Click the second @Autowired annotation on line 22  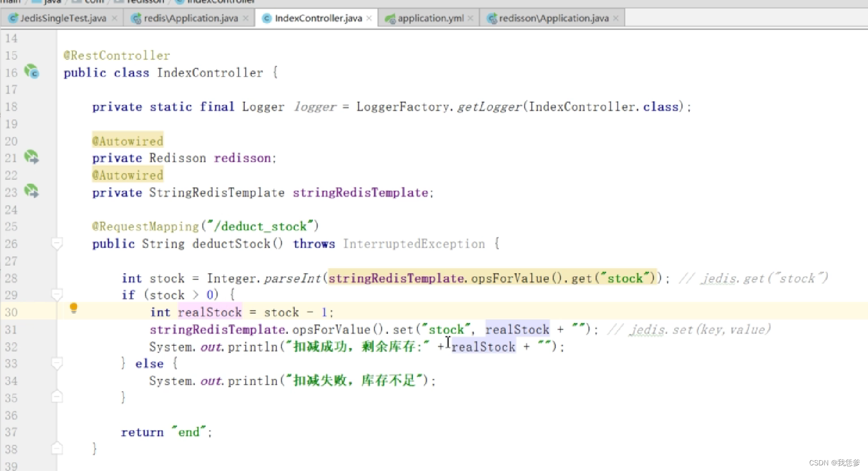point(128,175)
